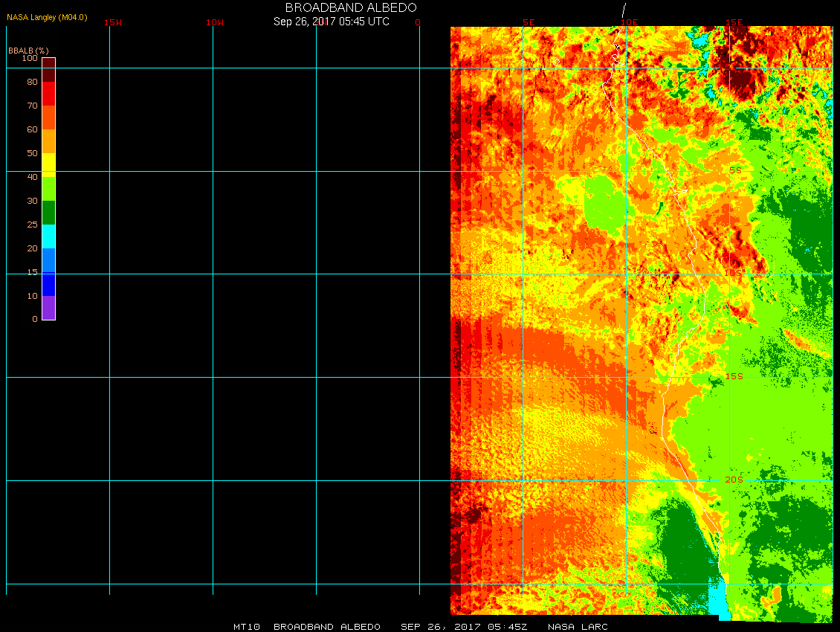The width and height of the screenshot is (840, 632).
Task: Click the '5S' latitude label
Action: (735, 170)
